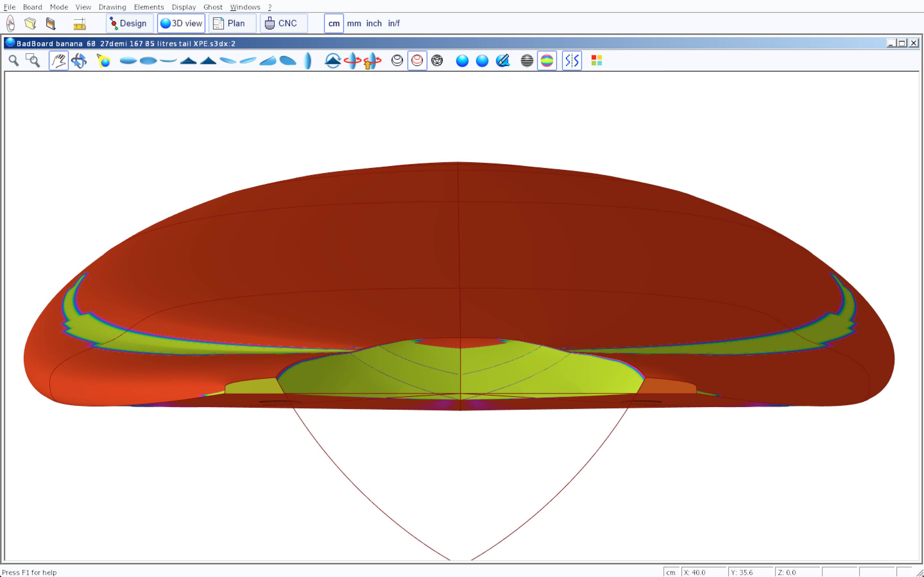Select the magnifier zoom tool
This screenshot has width=924, height=577.
click(14, 61)
